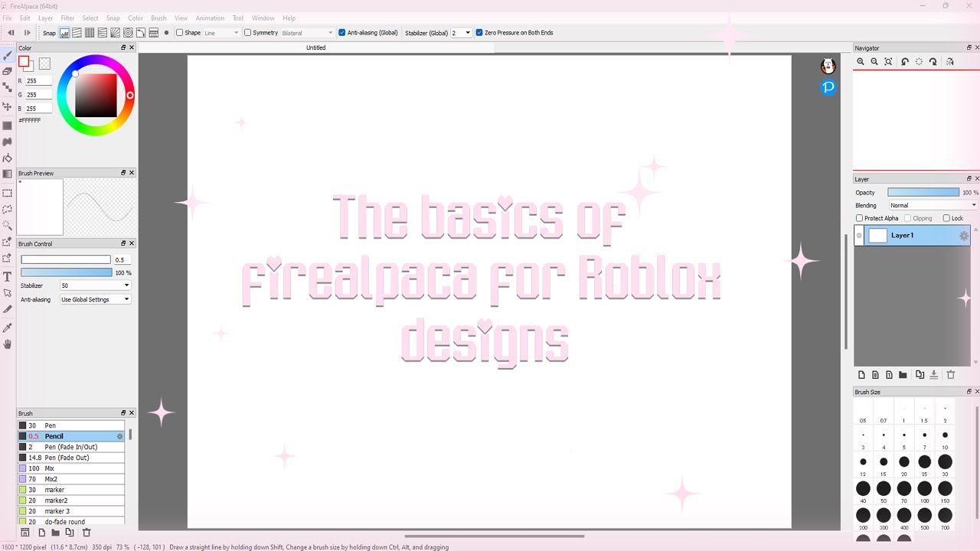Select the rectangular Selection tool

click(8, 193)
